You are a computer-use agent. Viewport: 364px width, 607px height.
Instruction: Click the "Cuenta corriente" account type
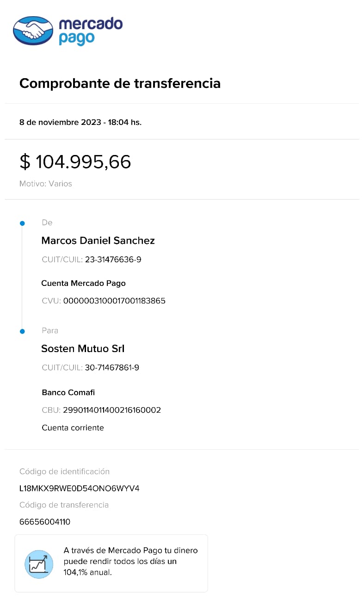pos(73,427)
